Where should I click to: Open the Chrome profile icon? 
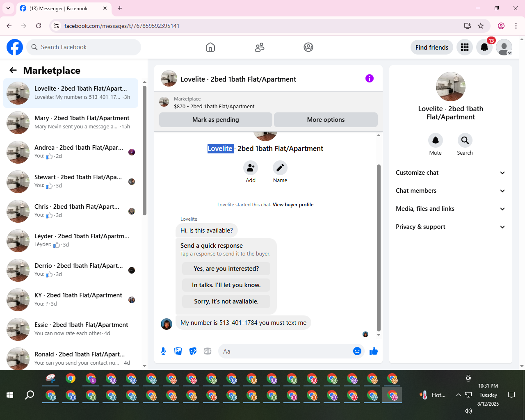501,26
